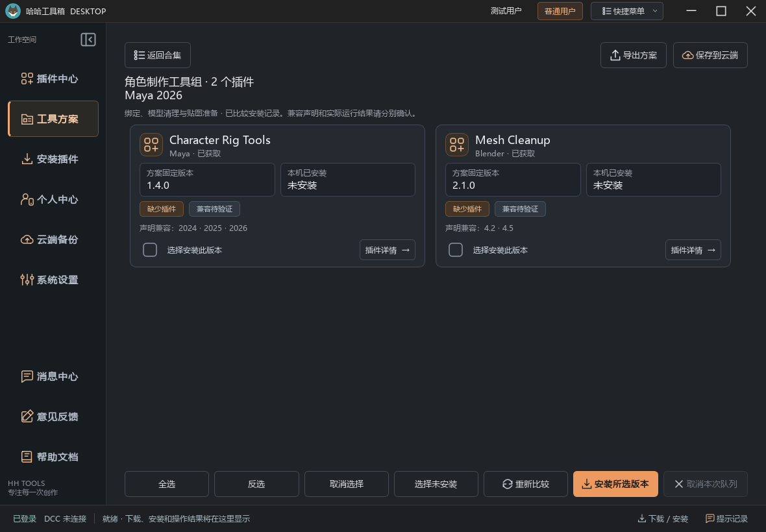
Task: Collapse the sidebar with the panel icon
Action: (88, 40)
